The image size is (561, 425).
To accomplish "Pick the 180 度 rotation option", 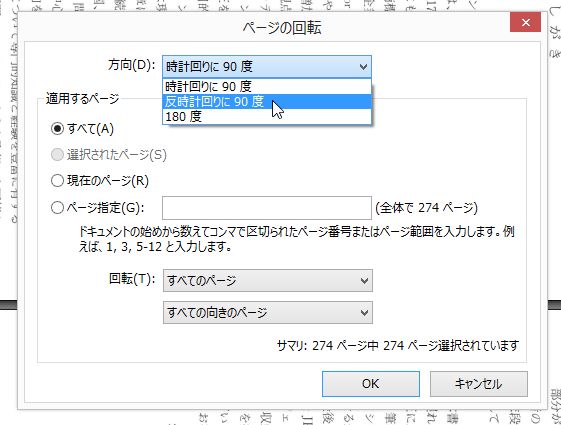I will (x=267, y=116).
